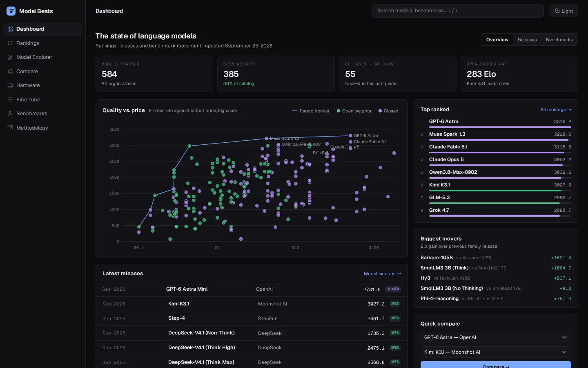588x368 pixels.
Task: Click the Methodology book icon
Action: pyautogui.click(x=10, y=128)
